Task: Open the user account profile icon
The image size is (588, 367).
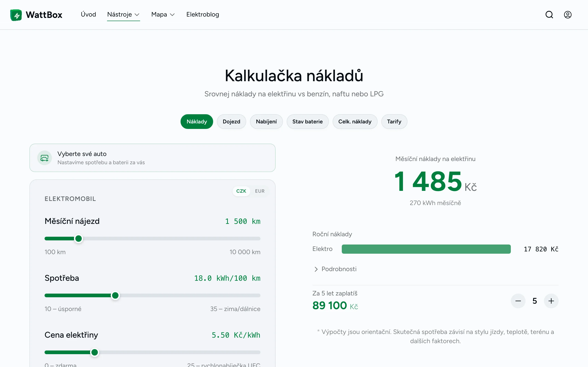Action: [x=568, y=15]
